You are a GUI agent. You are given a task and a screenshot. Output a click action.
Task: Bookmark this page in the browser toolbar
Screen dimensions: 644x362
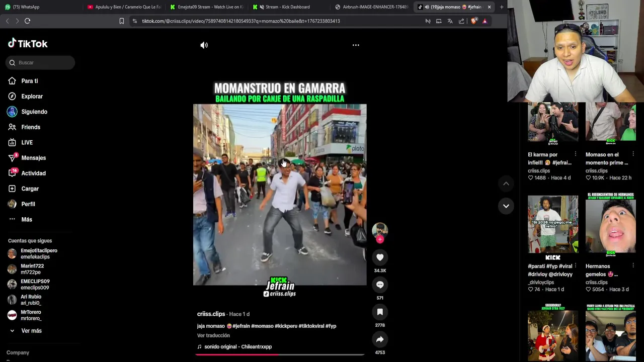click(122, 21)
